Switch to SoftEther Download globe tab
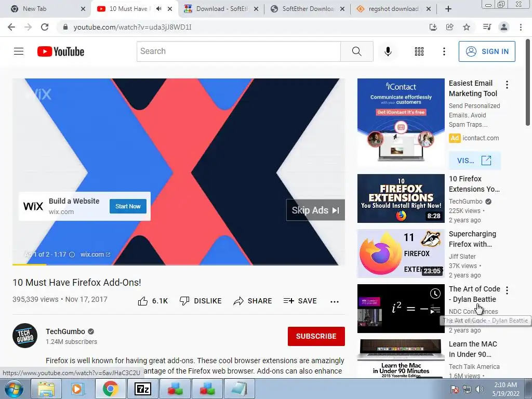This screenshot has width=532, height=399. 307,9
